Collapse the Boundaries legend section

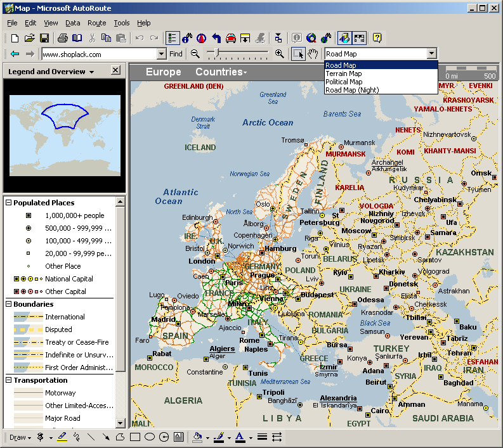coord(9,304)
